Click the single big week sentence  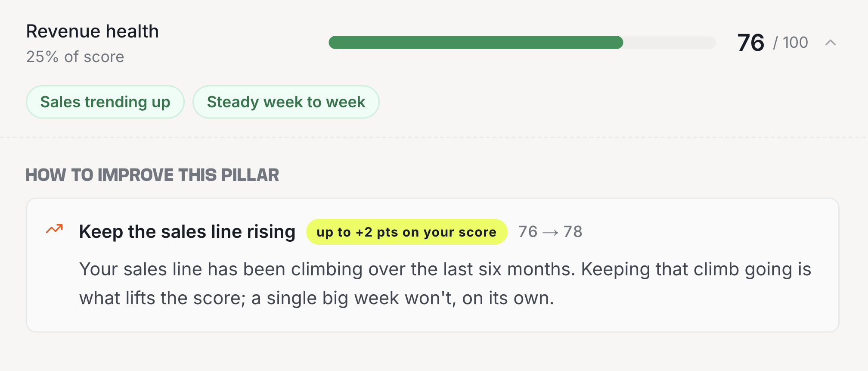pos(403,298)
